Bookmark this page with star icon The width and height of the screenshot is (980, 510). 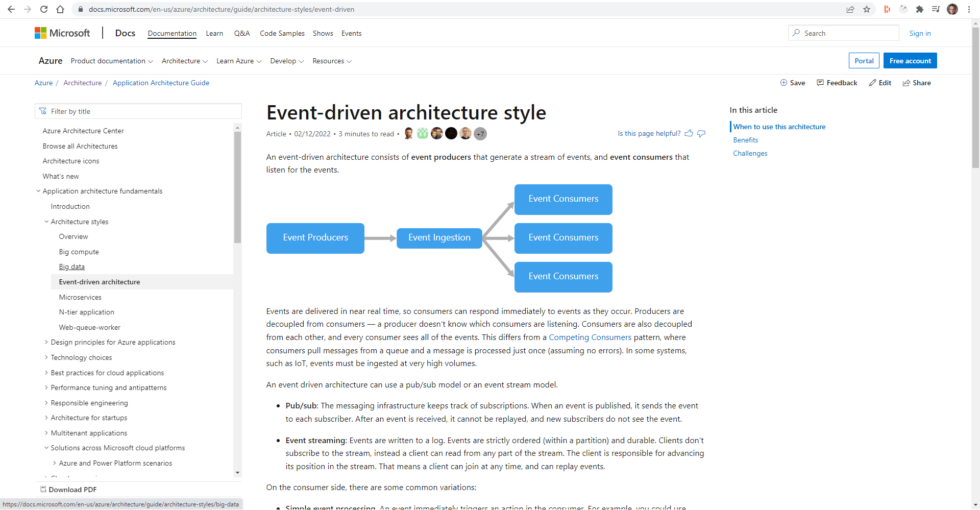(x=867, y=9)
